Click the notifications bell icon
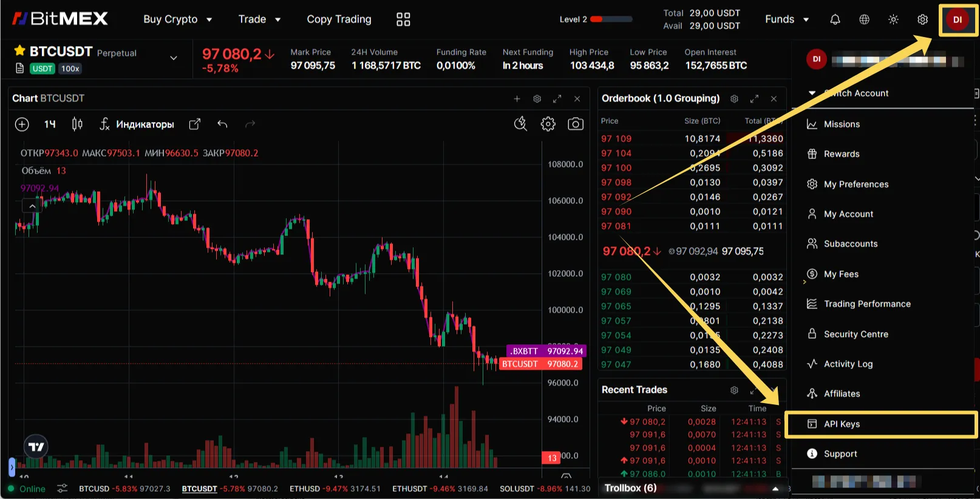Screen dimensions: 980x499 click(835, 19)
